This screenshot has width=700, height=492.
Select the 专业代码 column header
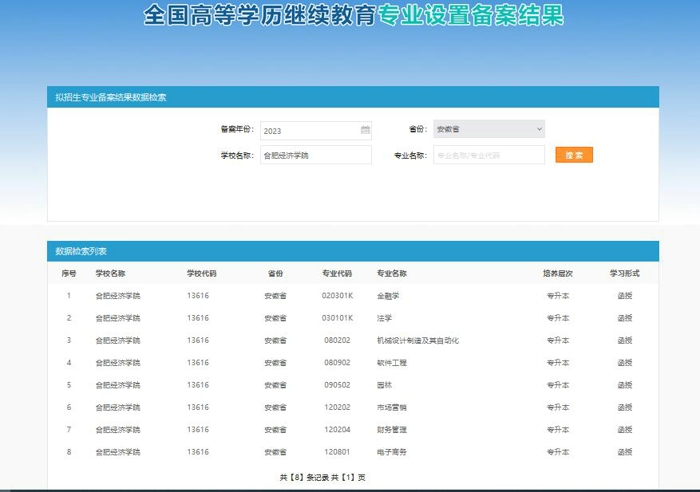(x=337, y=273)
